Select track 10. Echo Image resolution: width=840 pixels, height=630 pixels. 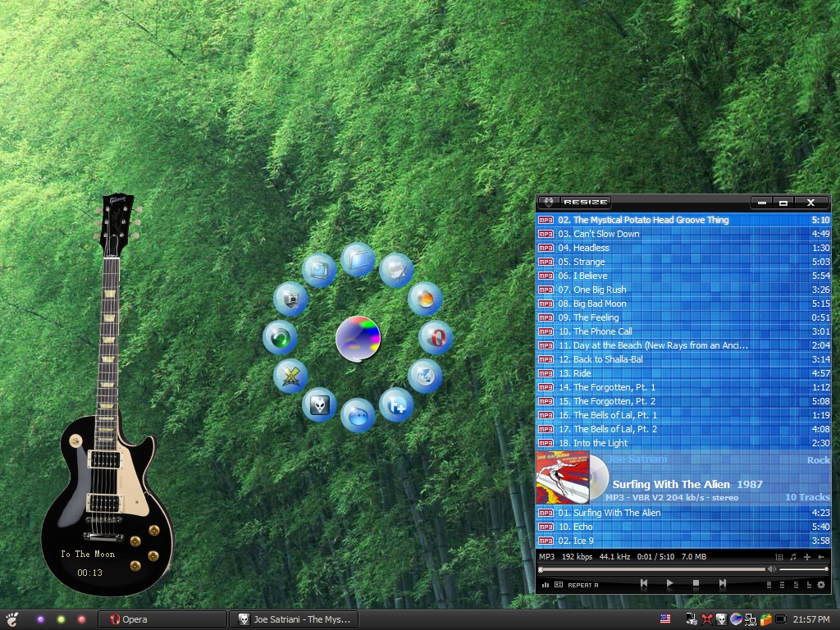pyautogui.click(x=683, y=526)
